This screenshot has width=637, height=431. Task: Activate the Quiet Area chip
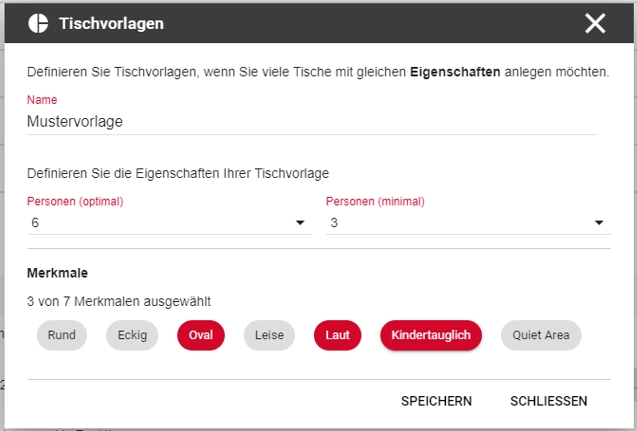click(x=541, y=335)
